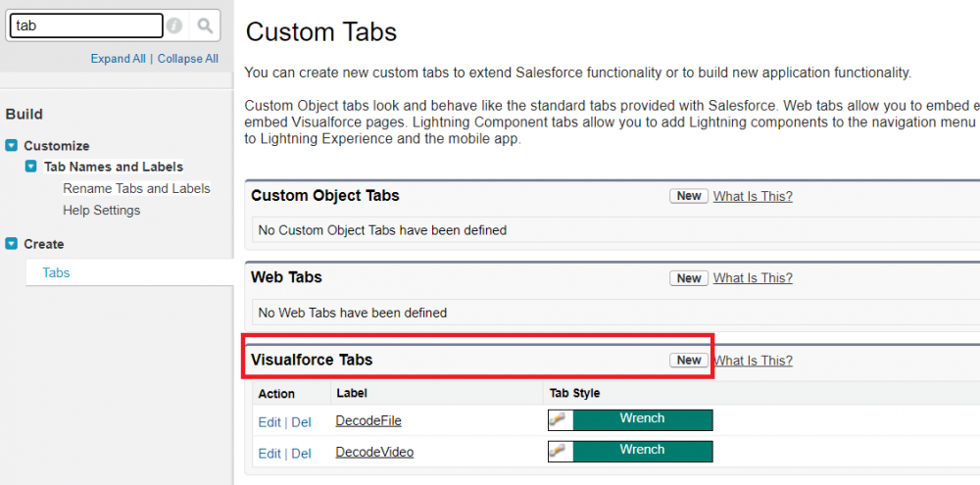Click the info icon in search box
Viewport: 980px width, 485px height.
(x=173, y=26)
